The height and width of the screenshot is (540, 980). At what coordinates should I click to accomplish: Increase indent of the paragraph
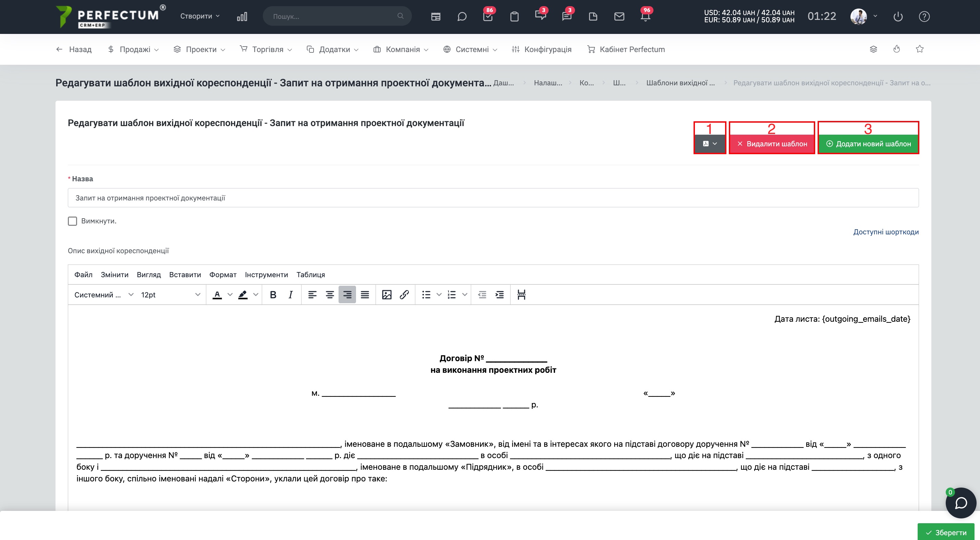click(500, 295)
